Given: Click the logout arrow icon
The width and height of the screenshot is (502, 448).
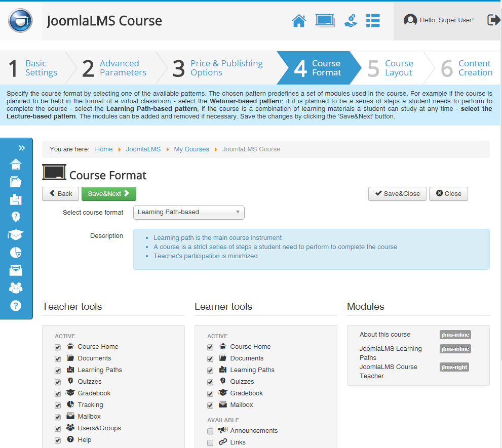Looking at the screenshot, I should pos(493,20).
